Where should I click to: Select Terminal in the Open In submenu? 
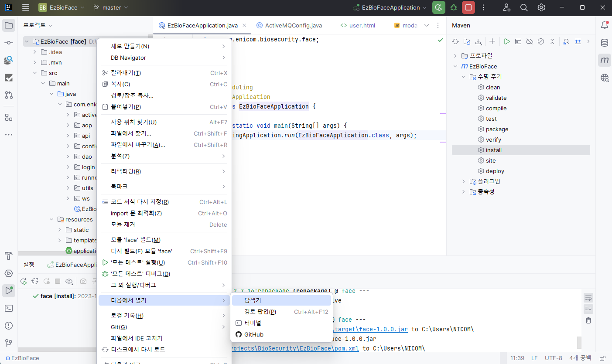click(281, 323)
